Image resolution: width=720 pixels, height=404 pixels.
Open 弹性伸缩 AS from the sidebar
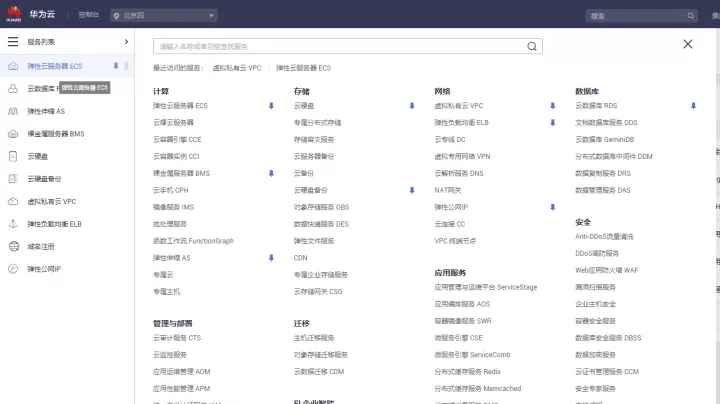click(46, 111)
